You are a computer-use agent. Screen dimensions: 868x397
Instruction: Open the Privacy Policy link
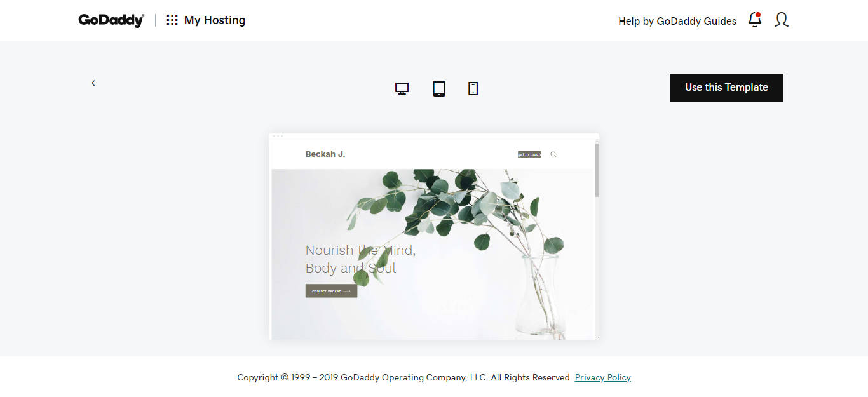point(602,377)
